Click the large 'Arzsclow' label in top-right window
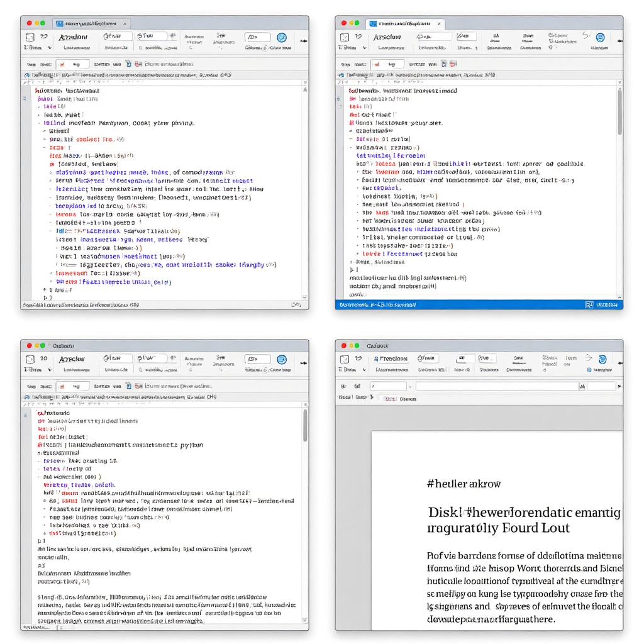The height and width of the screenshot is (644, 644). coord(387,37)
